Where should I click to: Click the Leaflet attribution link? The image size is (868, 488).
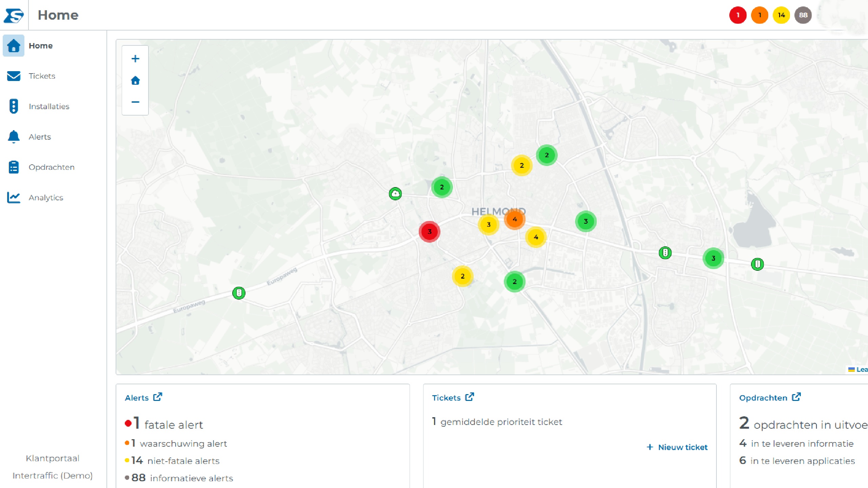point(858,370)
